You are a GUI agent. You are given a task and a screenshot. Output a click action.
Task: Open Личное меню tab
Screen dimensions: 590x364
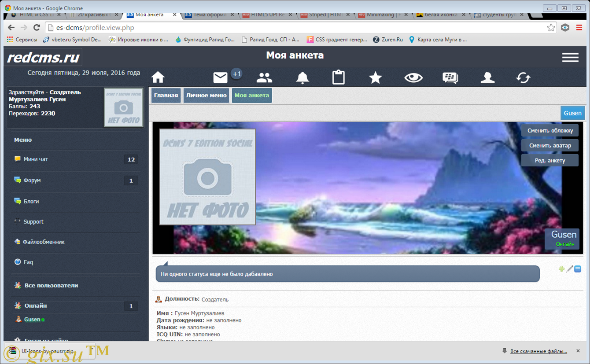[206, 95]
